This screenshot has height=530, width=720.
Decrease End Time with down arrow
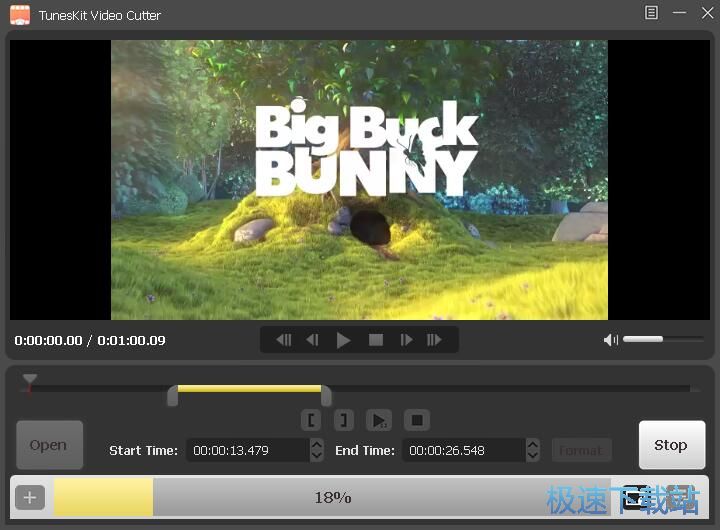coord(533,456)
